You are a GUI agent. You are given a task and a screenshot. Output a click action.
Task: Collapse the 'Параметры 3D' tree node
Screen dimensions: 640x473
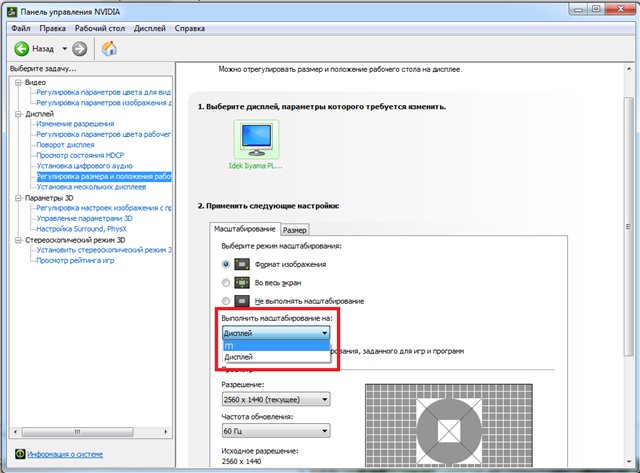point(18,198)
